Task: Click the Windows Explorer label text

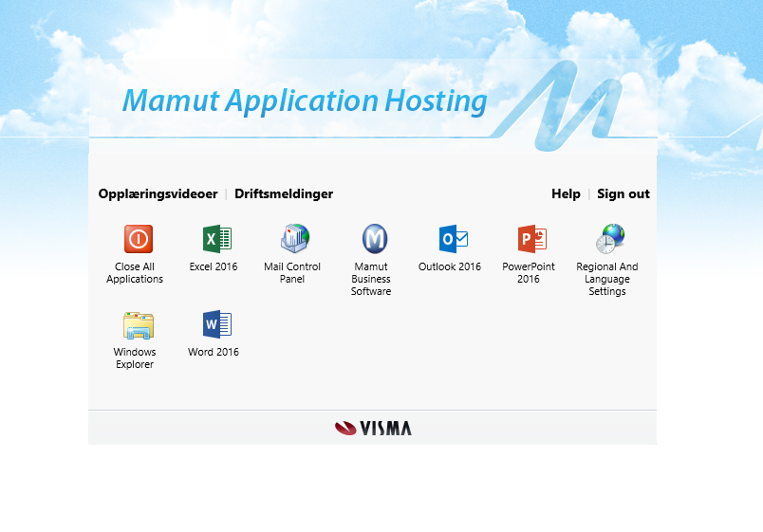Action: click(x=135, y=358)
